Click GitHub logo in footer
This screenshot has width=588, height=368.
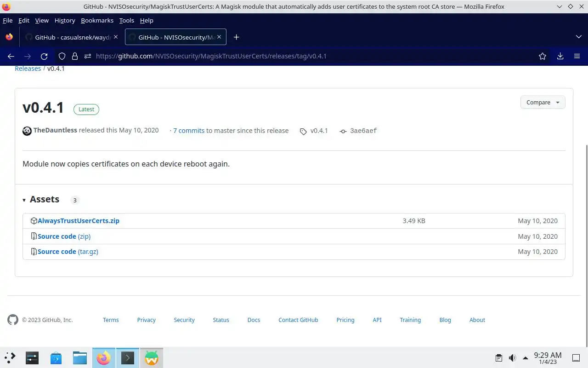[13, 320]
